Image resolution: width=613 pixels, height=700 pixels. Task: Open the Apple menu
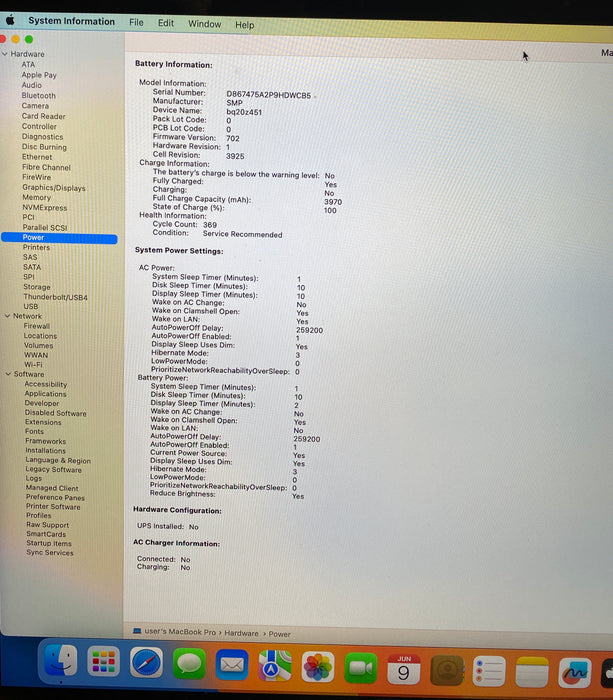click(10, 20)
